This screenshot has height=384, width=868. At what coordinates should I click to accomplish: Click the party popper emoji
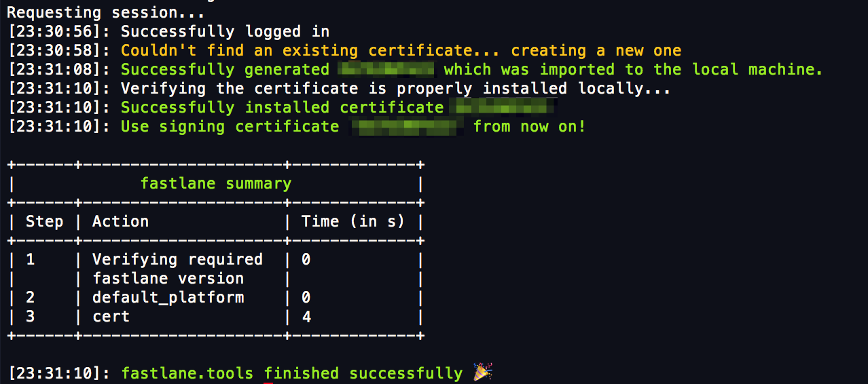point(483,372)
